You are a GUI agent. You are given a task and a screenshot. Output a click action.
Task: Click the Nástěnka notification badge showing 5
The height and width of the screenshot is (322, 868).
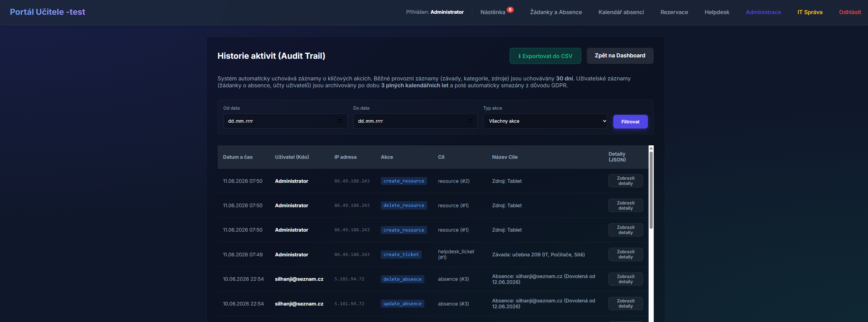(511, 10)
